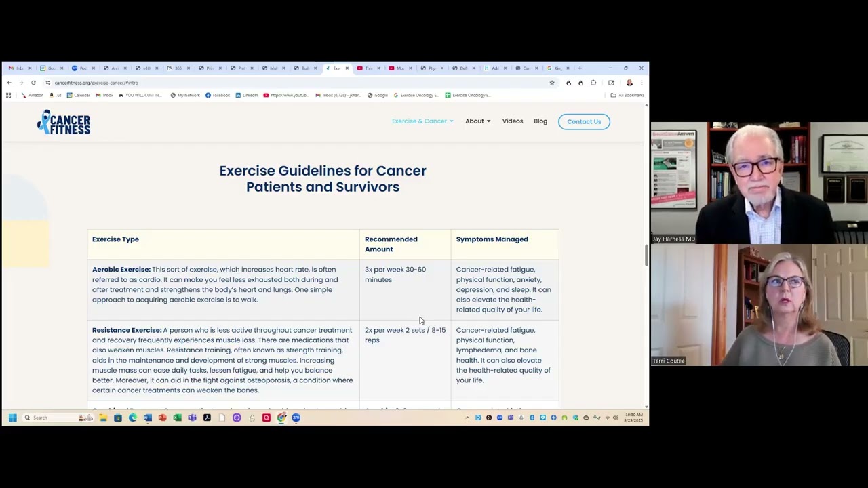This screenshot has height=488, width=868.
Task: Open the Calendar bookmark
Action: tap(79, 95)
